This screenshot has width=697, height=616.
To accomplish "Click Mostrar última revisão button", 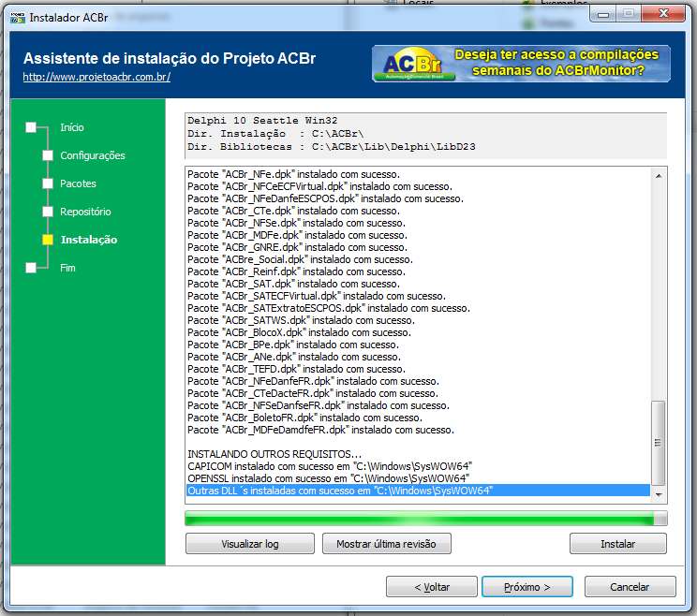I will 386,544.
